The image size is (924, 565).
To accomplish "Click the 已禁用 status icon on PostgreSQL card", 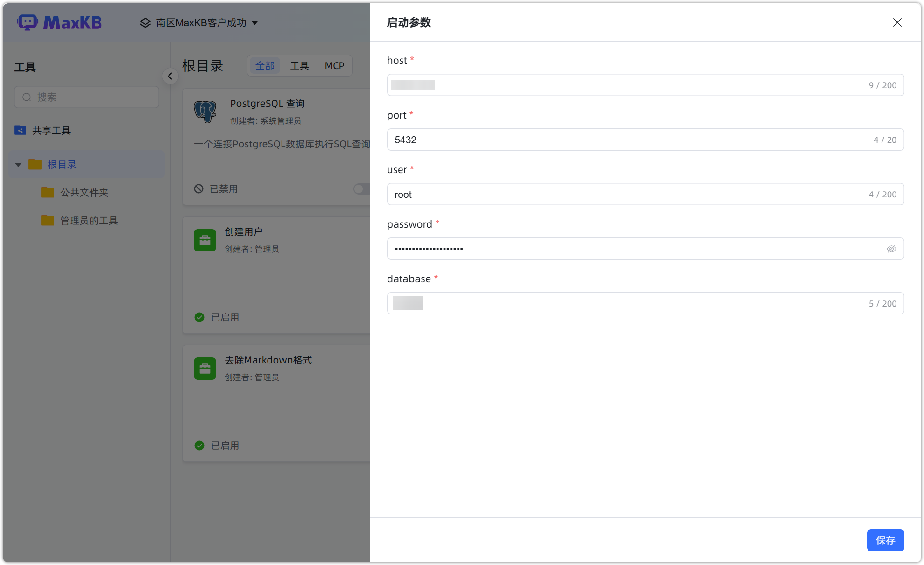I will coord(199,188).
